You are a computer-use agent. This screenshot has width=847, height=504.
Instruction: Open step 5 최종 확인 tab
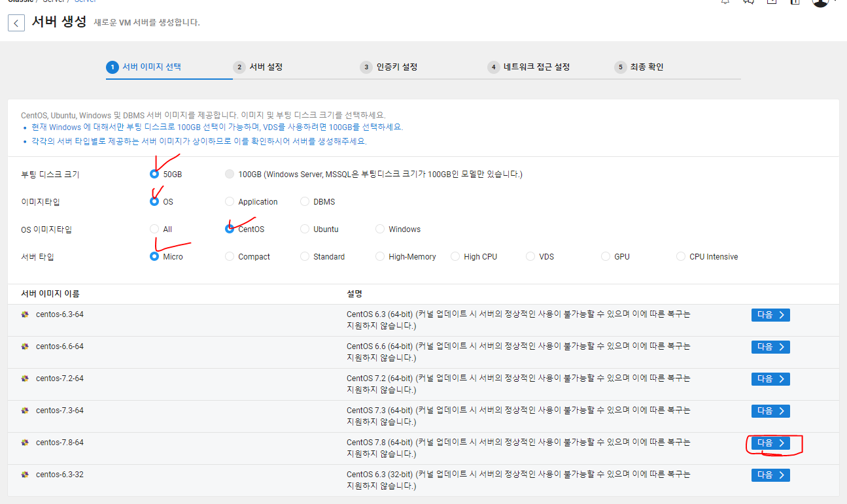639,67
